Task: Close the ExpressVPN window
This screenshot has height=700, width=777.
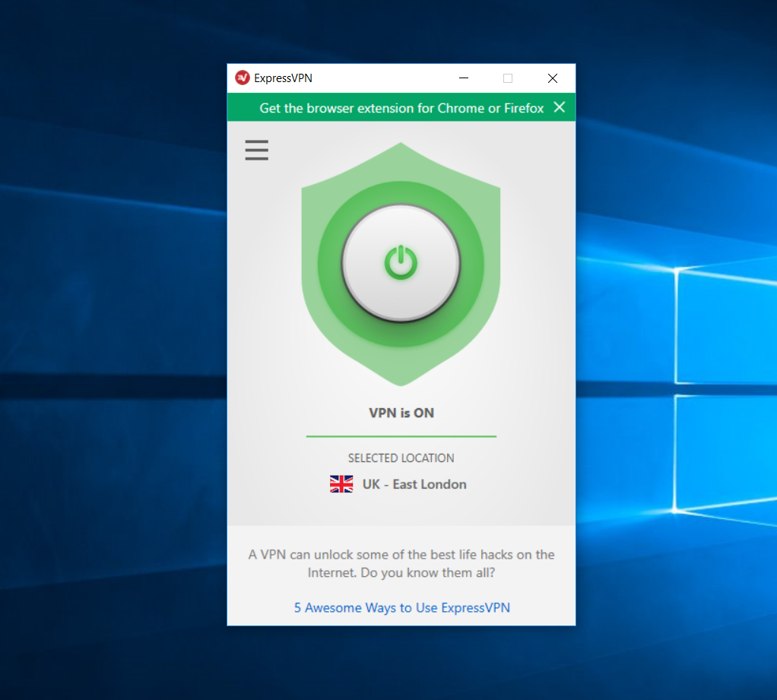Action: click(553, 78)
